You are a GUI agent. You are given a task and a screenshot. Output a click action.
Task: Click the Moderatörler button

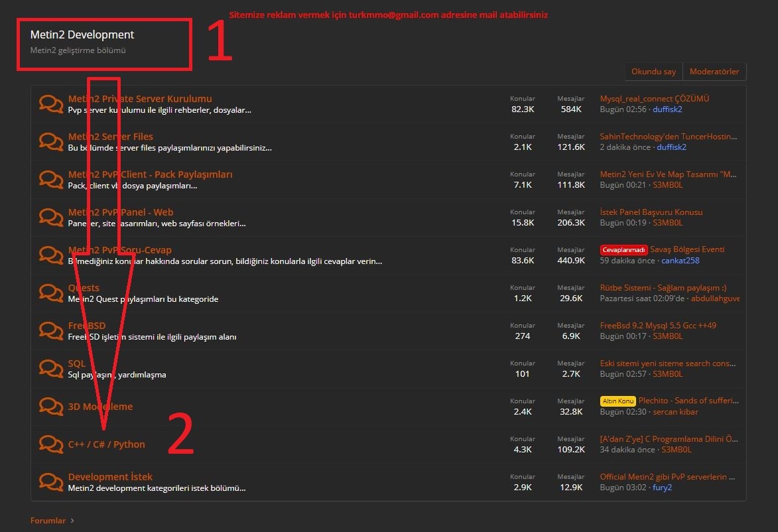[x=714, y=72]
